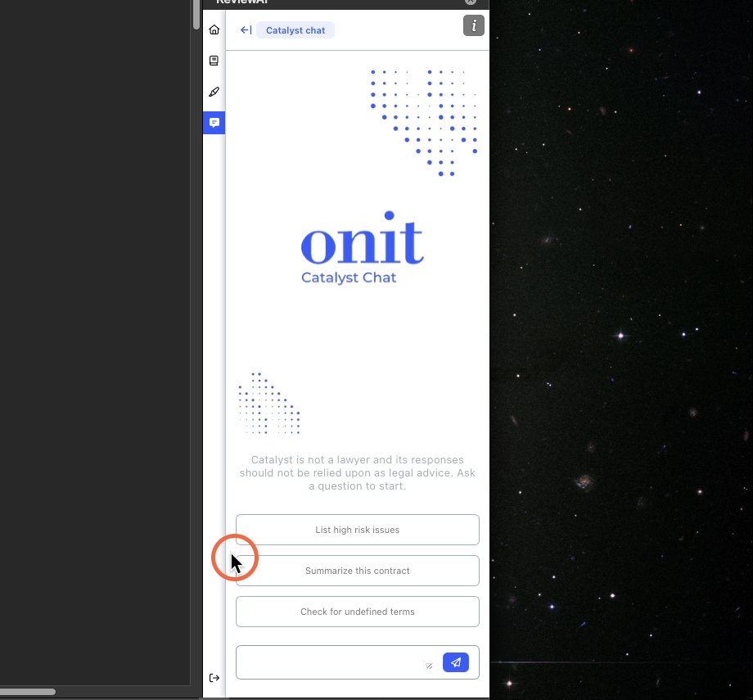Viewport: 753px width, 700px height.
Task: Go back using the arrow icon
Action: [x=246, y=30]
